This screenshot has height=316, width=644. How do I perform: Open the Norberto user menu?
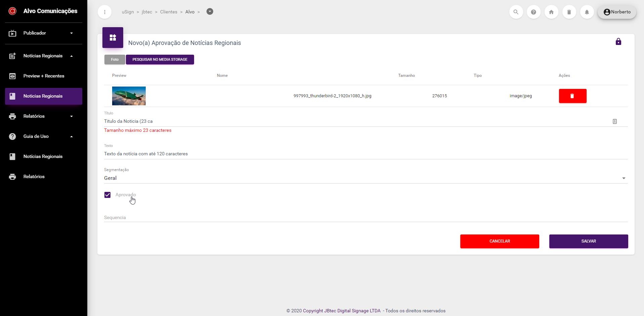pyautogui.click(x=617, y=12)
